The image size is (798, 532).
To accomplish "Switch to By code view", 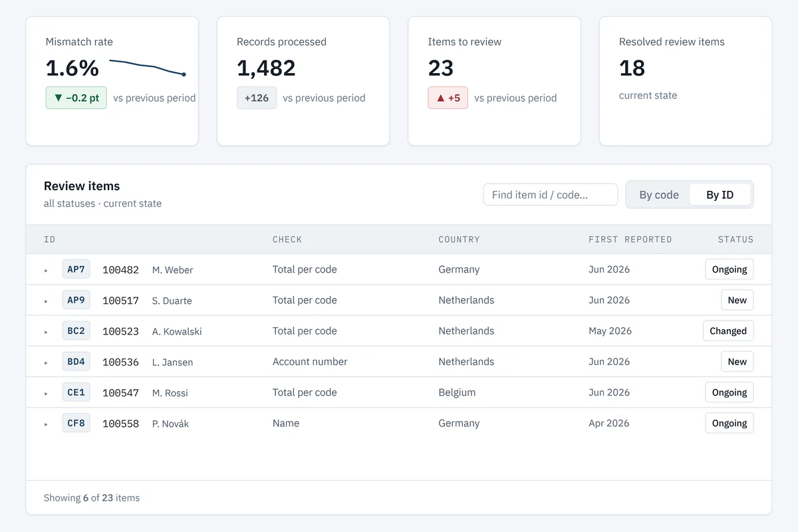I will [659, 195].
